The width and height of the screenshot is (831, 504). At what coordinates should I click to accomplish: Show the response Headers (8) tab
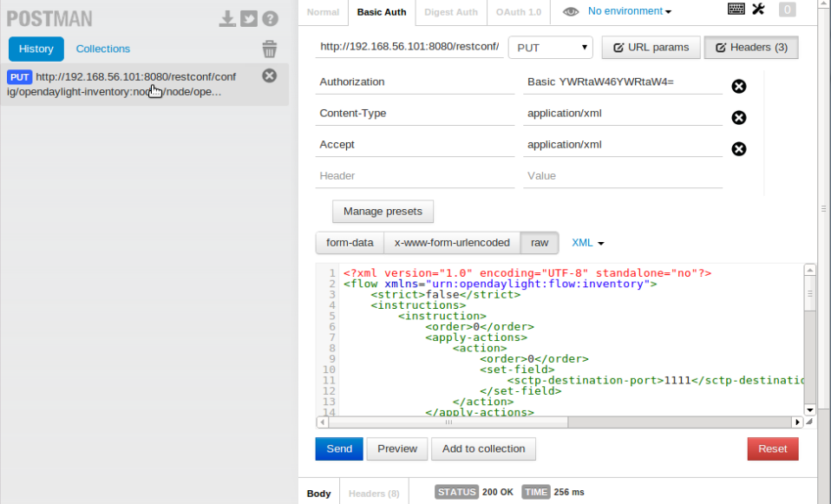pos(374,494)
